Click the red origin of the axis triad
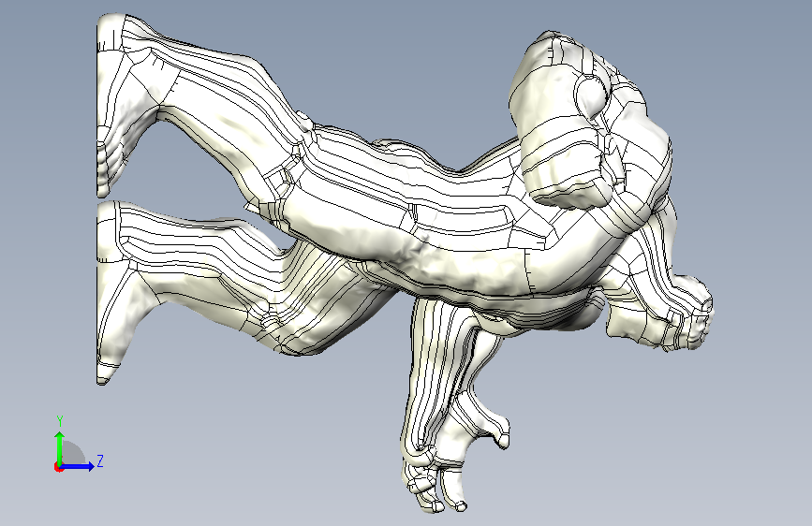The height and width of the screenshot is (526, 812). (58, 467)
